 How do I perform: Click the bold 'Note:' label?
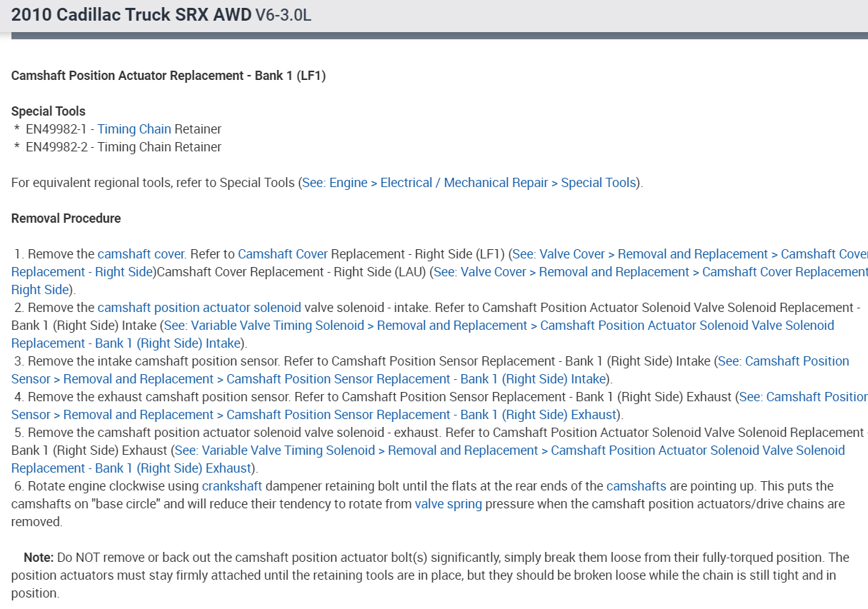click(x=39, y=558)
